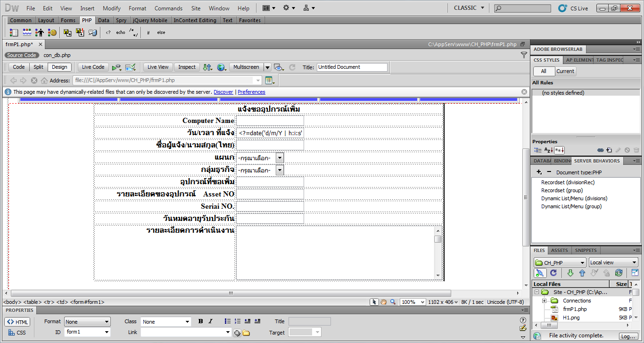This screenshot has width=644, height=343.
Task: Toggle Italic in Properties panel
Action: pos(210,321)
